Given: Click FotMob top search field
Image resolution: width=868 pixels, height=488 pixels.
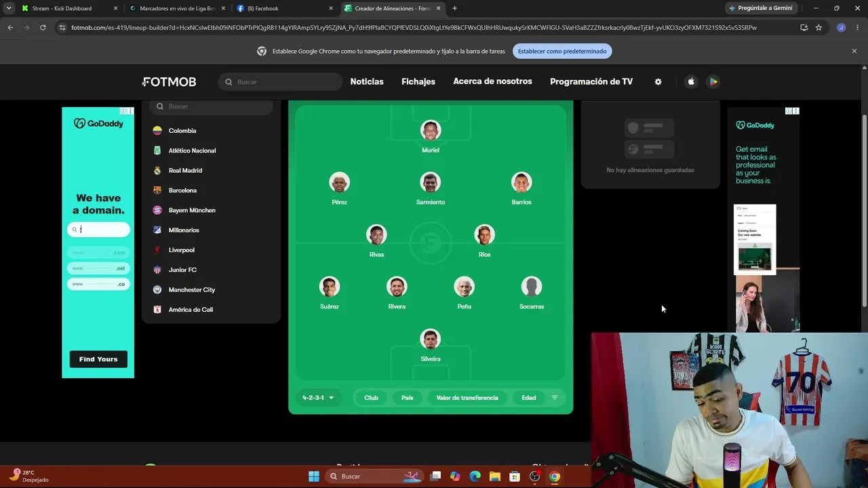Looking at the screenshot, I should [280, 82].
